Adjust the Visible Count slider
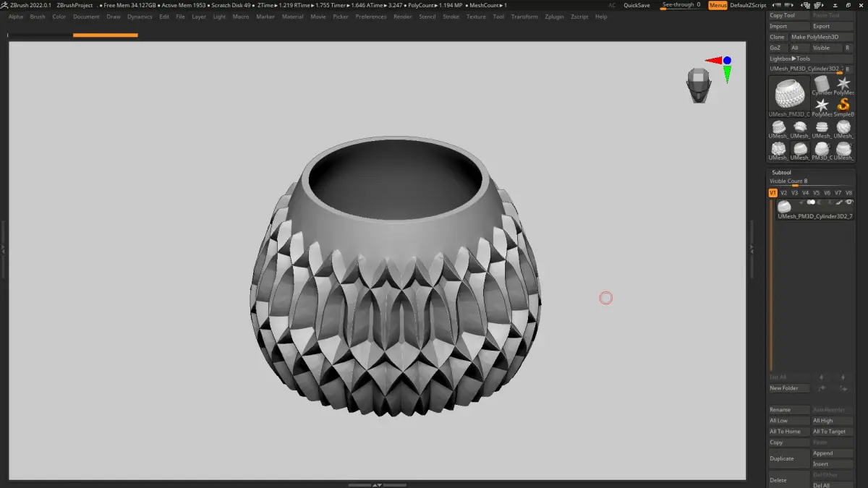 pyautogui.click(x=811, y=181)
